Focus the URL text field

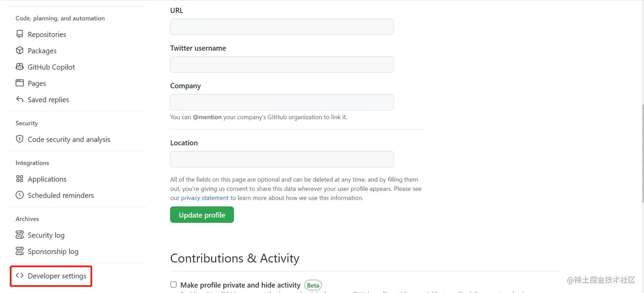click(x=282, y=27)
